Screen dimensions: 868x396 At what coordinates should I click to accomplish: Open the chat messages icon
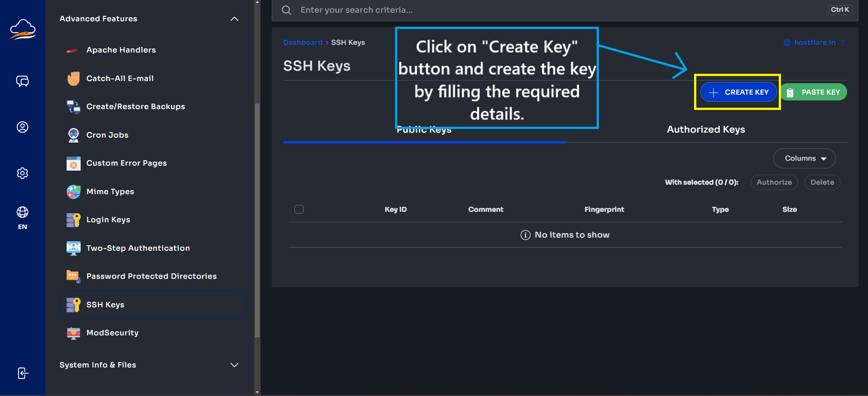point(23,81)
